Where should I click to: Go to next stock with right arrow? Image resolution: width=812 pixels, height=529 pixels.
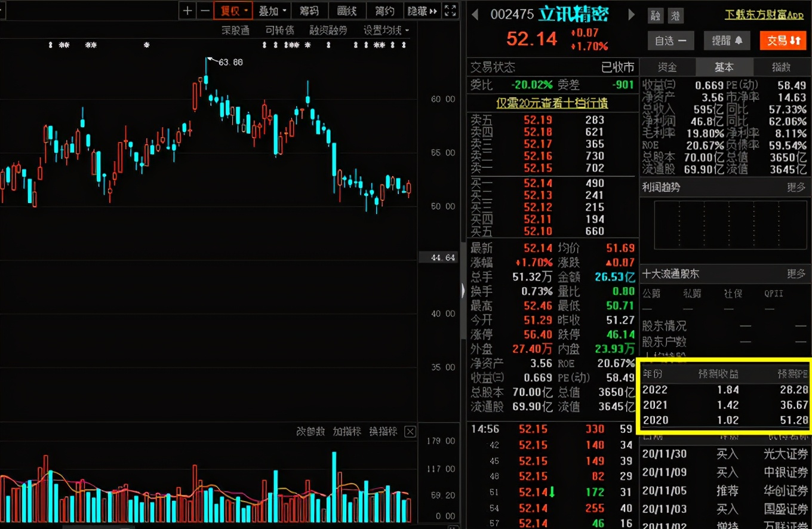[632, 14]
